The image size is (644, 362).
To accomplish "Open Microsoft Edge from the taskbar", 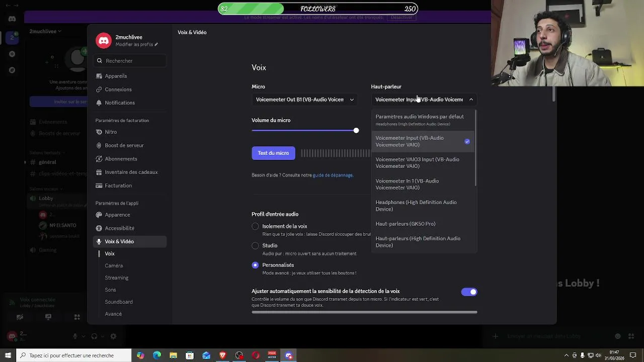I will click(157, 355).
